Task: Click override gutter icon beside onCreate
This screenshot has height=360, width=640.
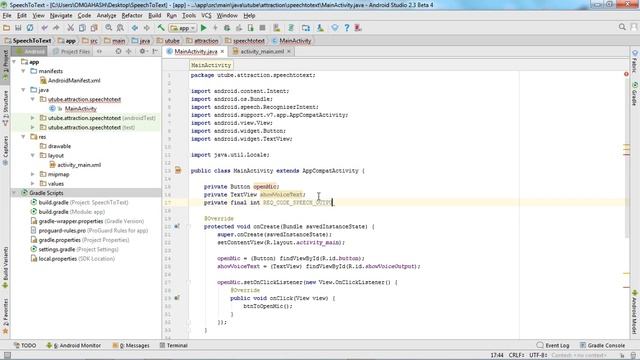Action: 178,226
